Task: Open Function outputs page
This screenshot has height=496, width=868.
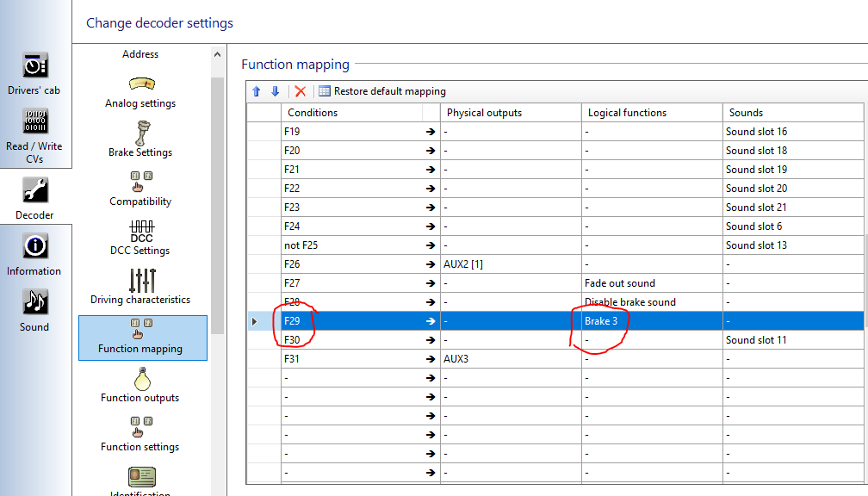Action: coord(140,385)
